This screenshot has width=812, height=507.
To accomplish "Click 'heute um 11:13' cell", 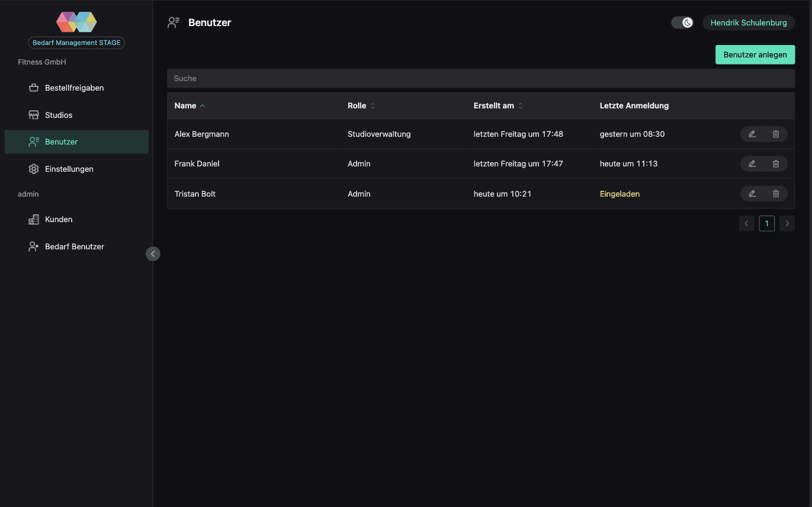I will click(628, 163).
